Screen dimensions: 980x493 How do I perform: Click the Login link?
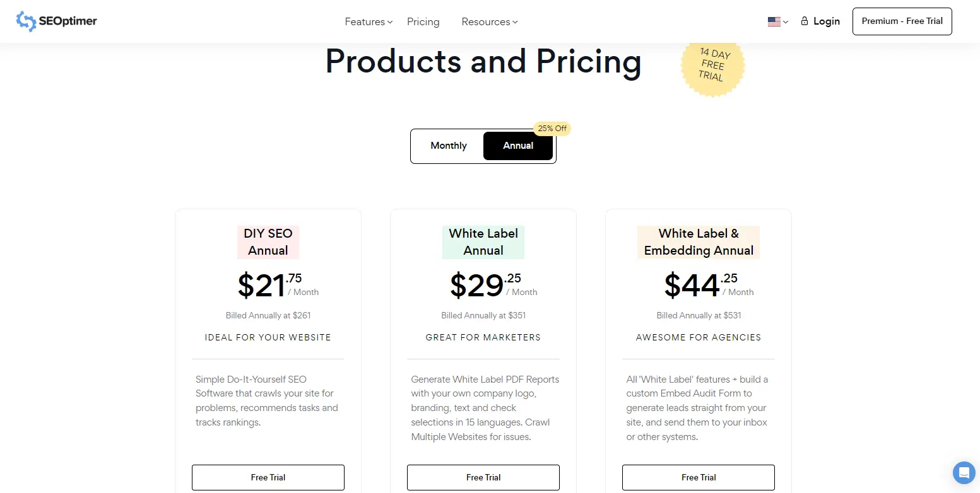pos(826,21)
